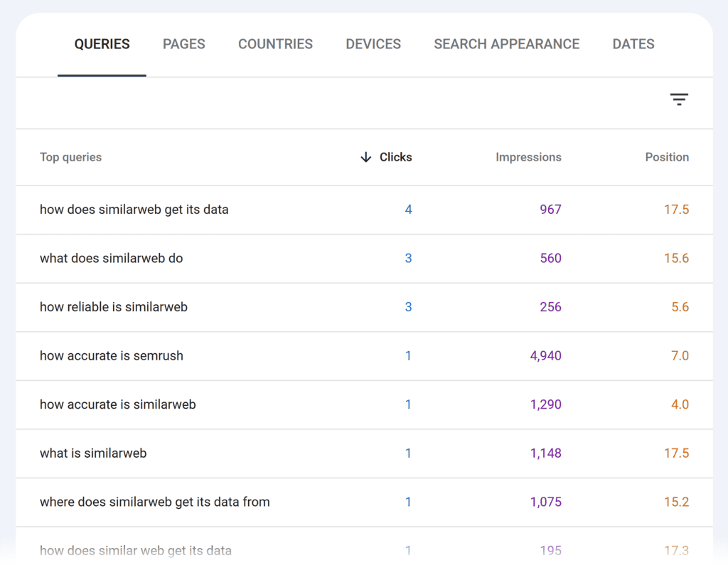Viewport: 728px width, 565px height.
Task: Select the 'how reliable is similarweb' query
Action: coord(114,307)
